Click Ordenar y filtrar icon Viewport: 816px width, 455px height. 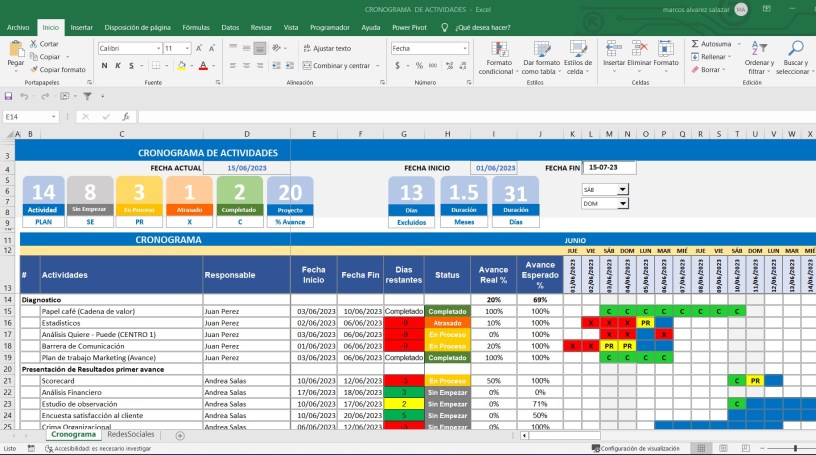click(757, 50)
